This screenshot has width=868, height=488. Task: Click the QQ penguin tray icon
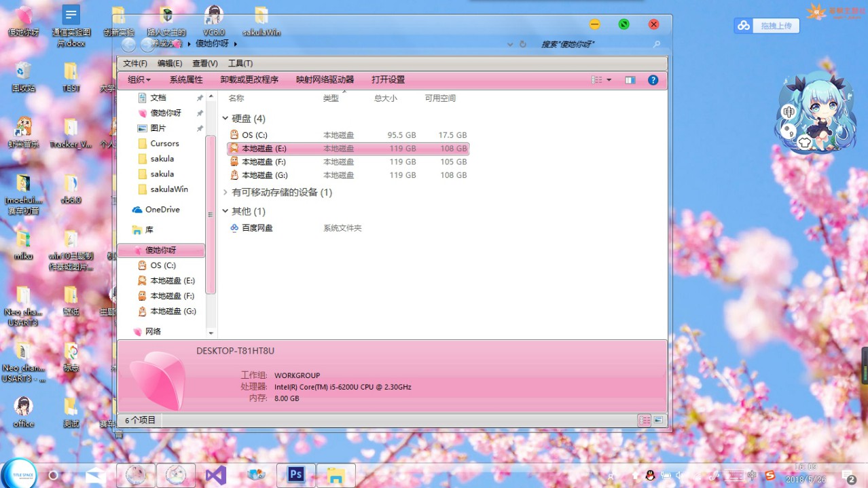650,476
